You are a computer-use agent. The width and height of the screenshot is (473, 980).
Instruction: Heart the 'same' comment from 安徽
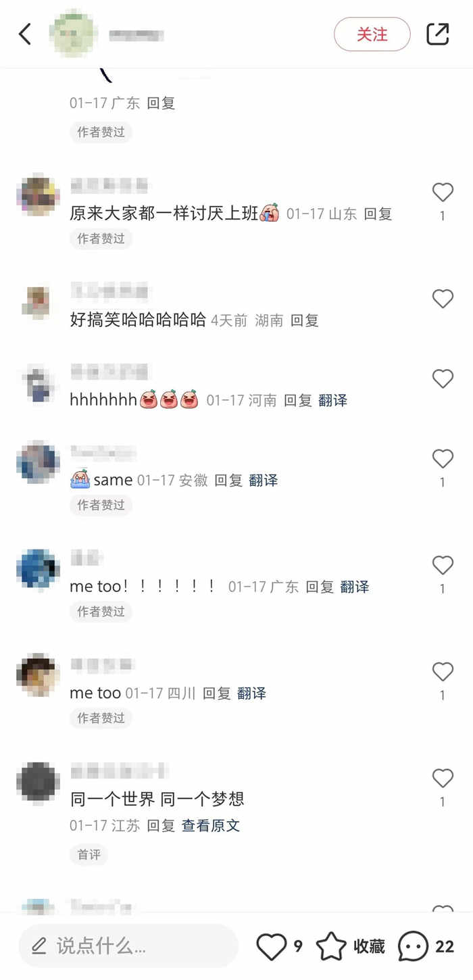pos(443,459)
